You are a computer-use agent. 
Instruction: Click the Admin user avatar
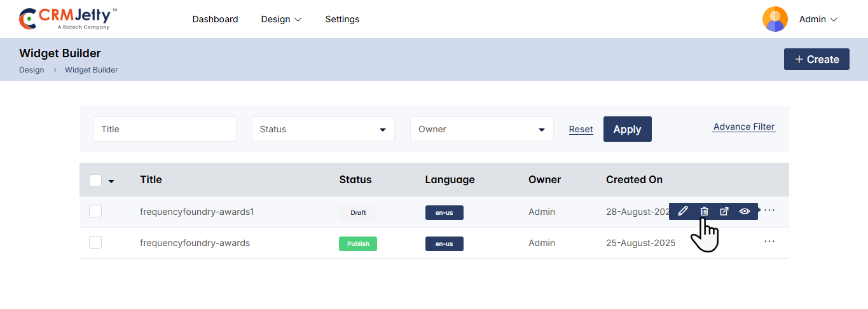(775, 19)
